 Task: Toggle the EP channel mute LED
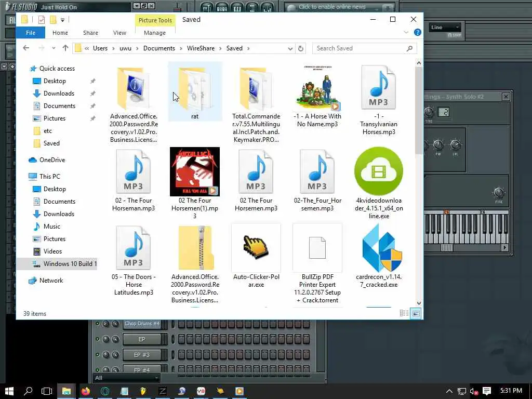[x=98, y=339]
